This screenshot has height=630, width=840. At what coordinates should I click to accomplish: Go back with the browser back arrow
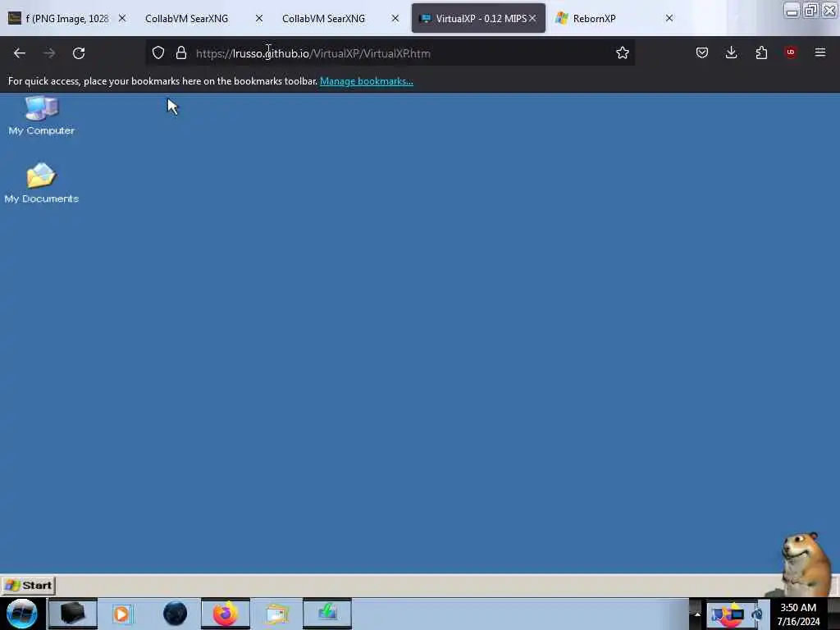point(20,53)
